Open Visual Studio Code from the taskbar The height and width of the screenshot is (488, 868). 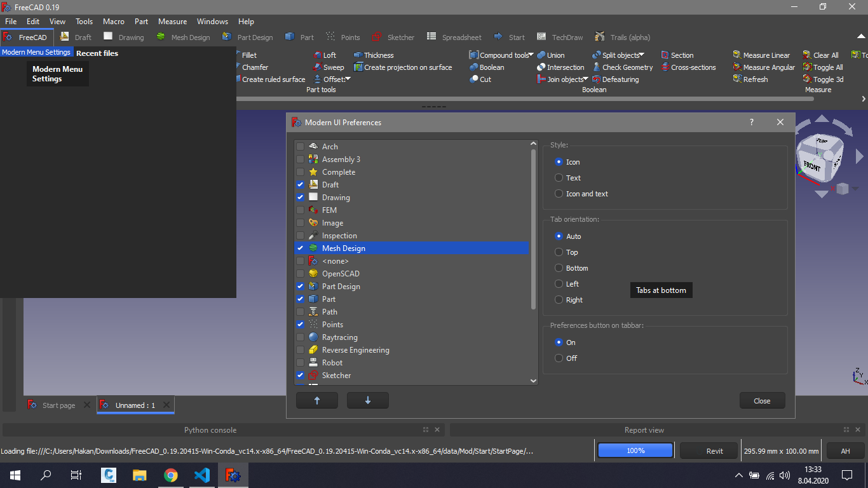click(201, 475)
